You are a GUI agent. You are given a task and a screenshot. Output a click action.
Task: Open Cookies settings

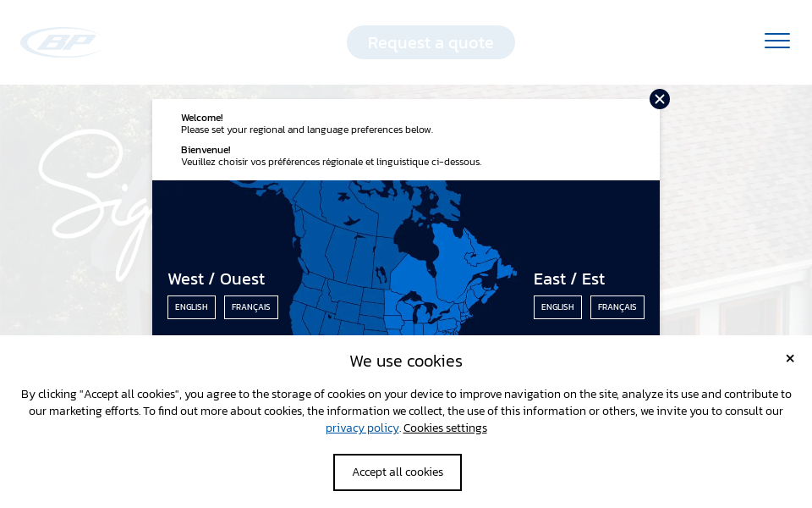(x=445, y=428)
